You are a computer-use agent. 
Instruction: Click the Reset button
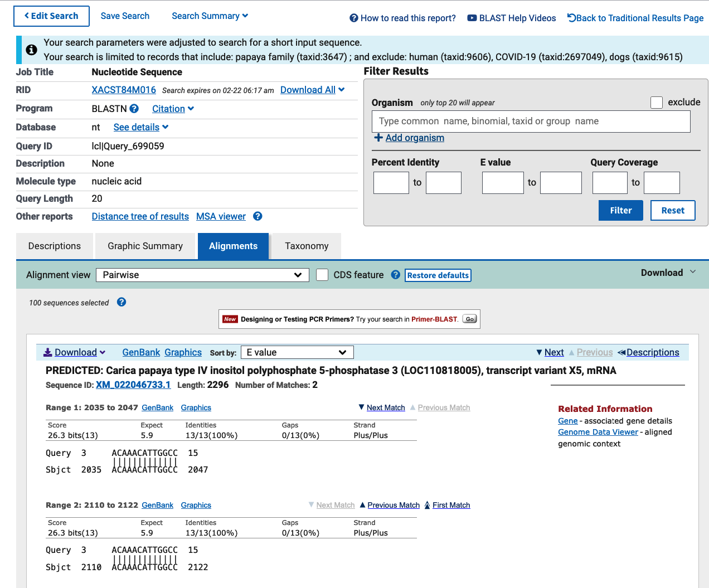[x=673, y=210]
